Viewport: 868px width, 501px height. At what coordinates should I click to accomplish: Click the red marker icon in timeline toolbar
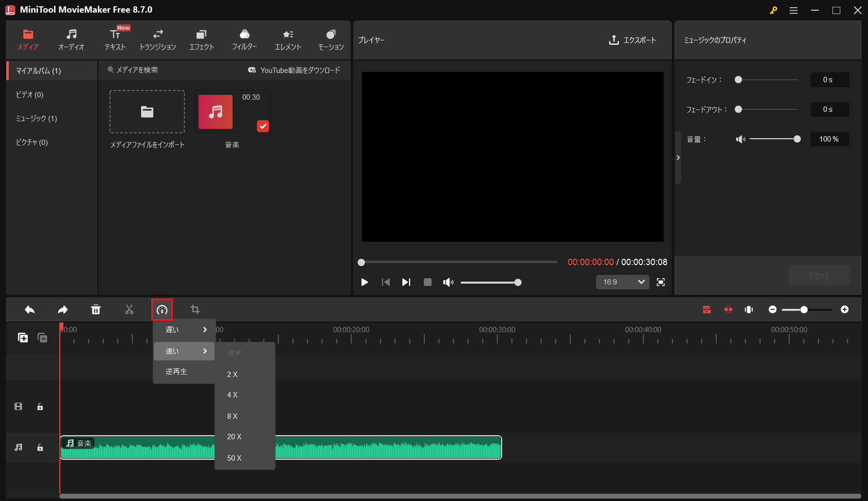pyautogui.click(x=728, y=310)
